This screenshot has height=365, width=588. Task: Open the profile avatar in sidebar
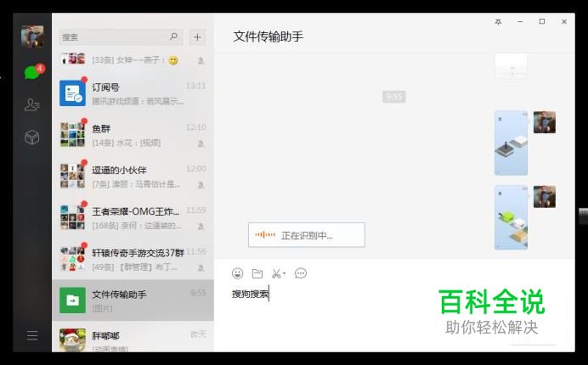coord(32,36)
